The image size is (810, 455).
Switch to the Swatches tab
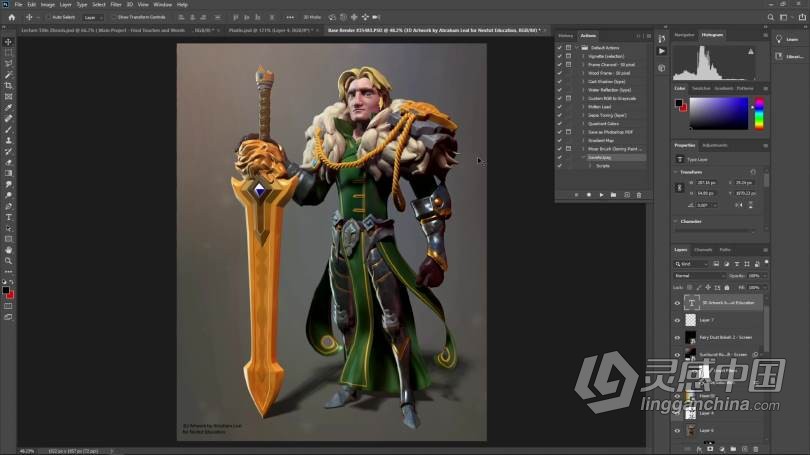[x=701, y=89]
